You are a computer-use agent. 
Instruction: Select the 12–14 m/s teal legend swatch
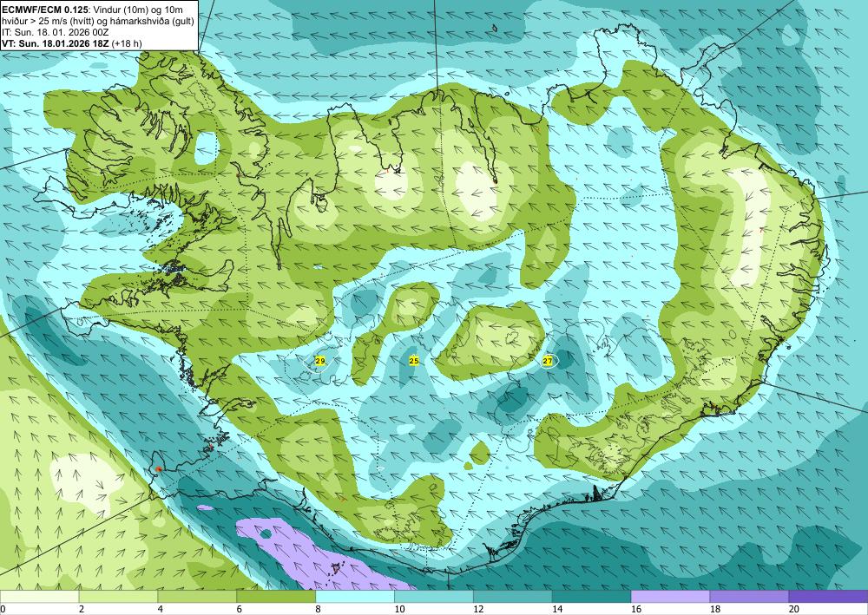pyautogui.click(x=513, y=596)
